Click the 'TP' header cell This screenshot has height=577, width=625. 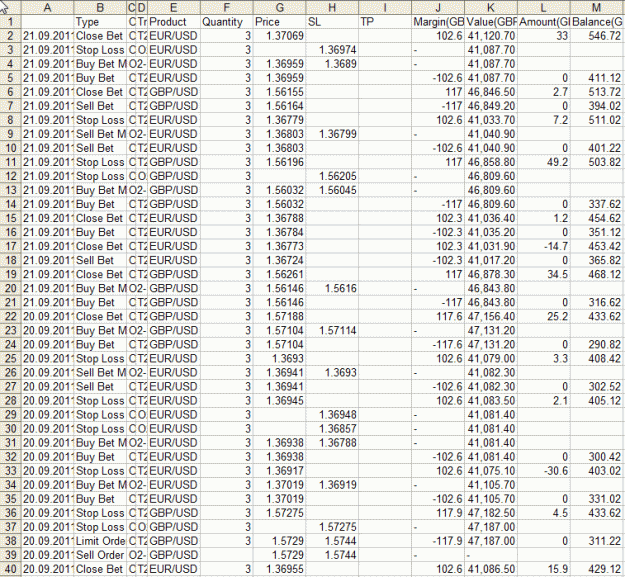pos(385,22)
